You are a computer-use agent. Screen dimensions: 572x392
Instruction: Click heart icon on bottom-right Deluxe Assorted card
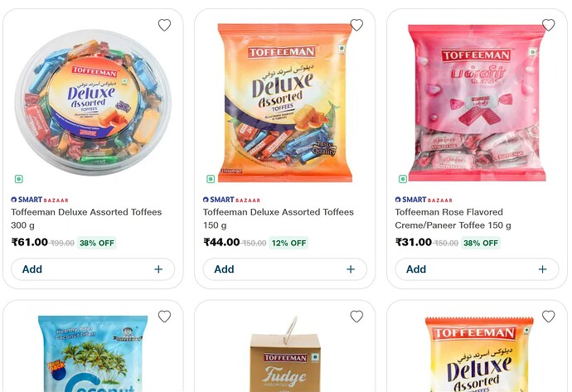548,317
